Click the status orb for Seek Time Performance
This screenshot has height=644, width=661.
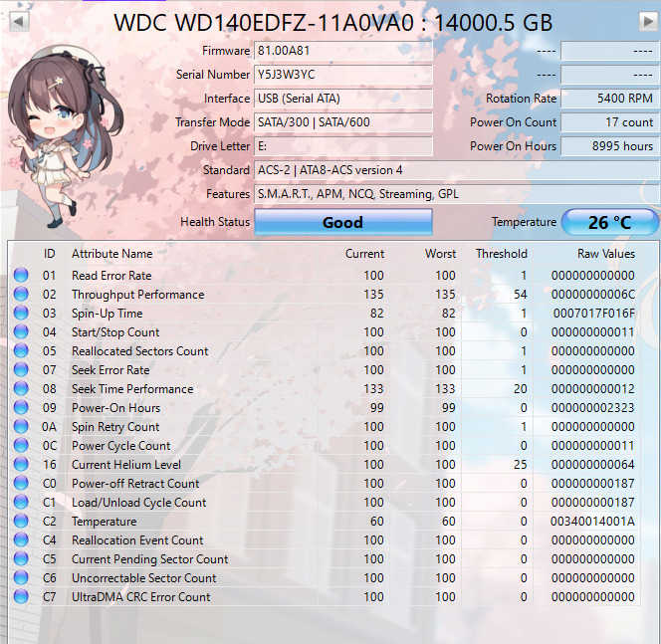(x=21, y=388)
